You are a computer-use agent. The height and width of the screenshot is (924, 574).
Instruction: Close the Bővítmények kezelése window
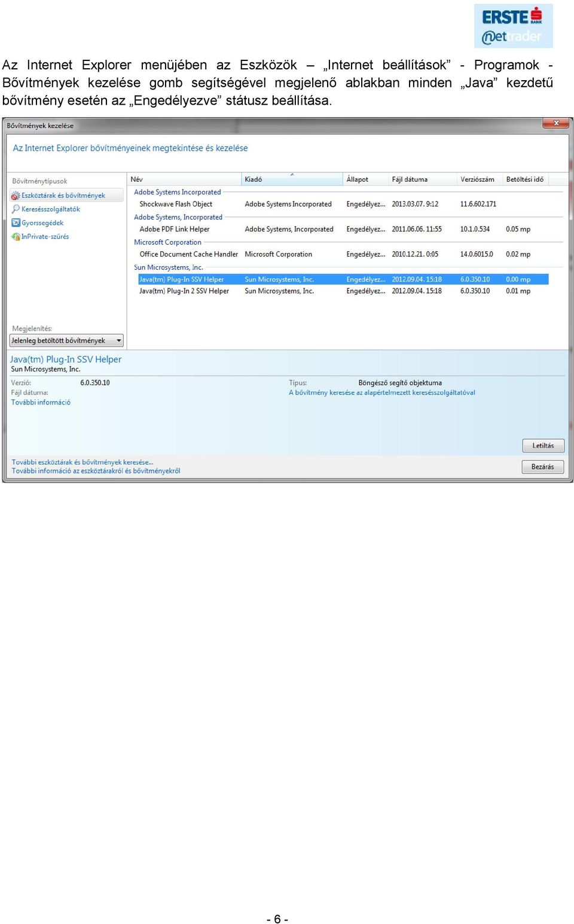click(x=556, y=123)
